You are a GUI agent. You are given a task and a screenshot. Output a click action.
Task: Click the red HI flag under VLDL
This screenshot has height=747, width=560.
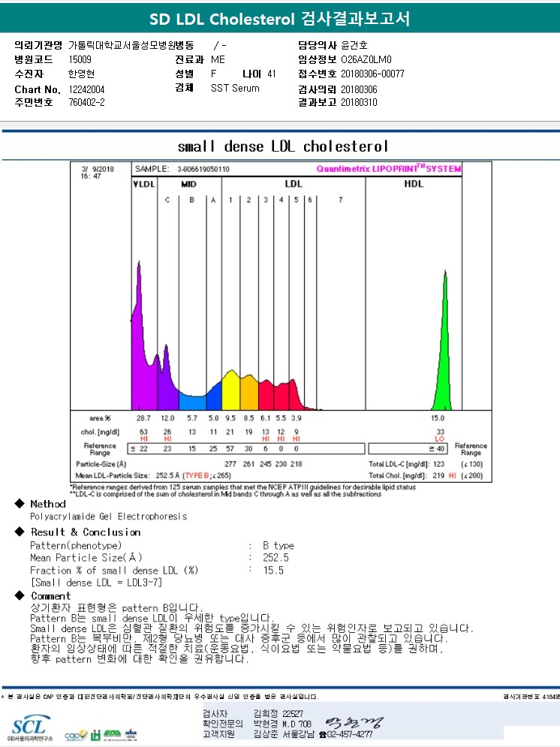[143, 438]
